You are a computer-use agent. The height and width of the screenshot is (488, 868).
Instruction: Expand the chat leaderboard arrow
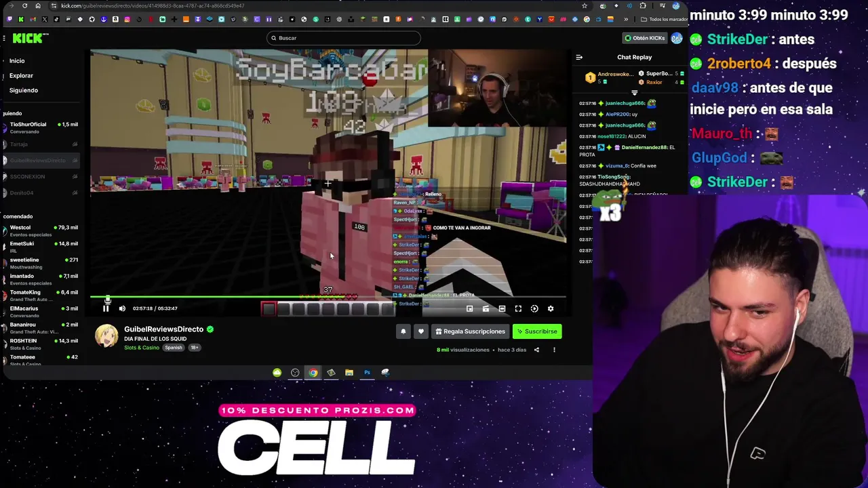pyautogui.click(x=635, y=93)
